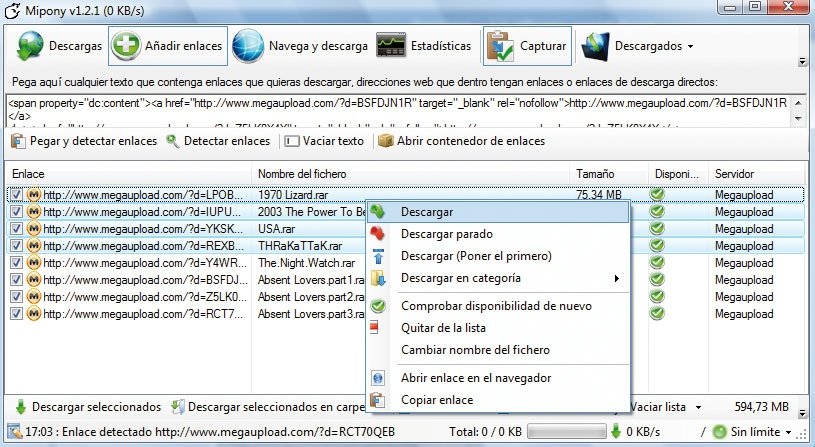This screenshot has width=815, height=447.
Task: Click folder icon beside Descargar en categoría
Action: click(378, 278)
